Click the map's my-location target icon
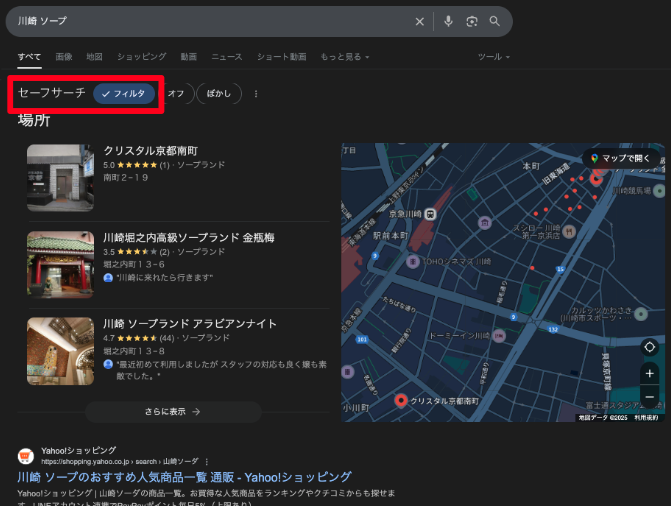The width and height of the screenshot is (671, 506). 649,347
